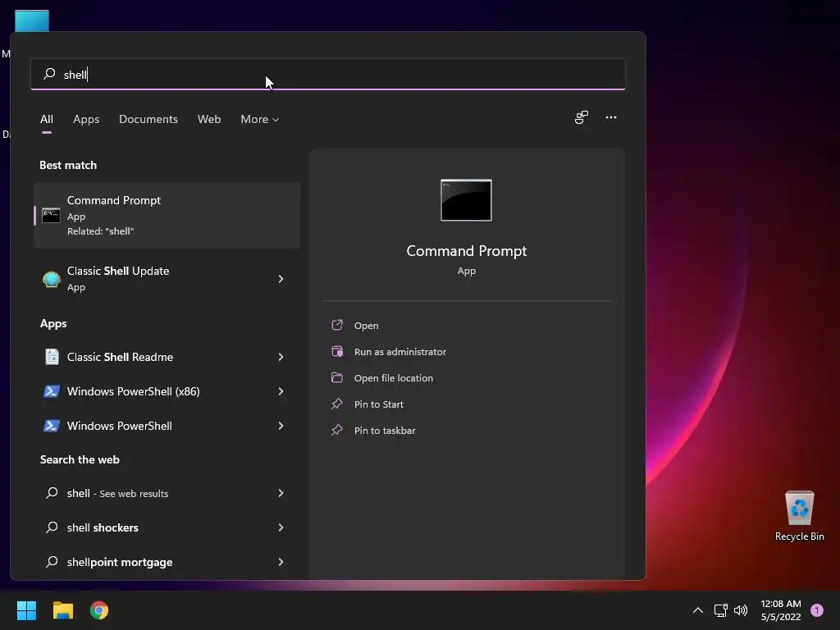Screen dimensions: 840x630
Task: Select 'shell - See web results' text
Action: pyautogui.click(x=118, y=493)
